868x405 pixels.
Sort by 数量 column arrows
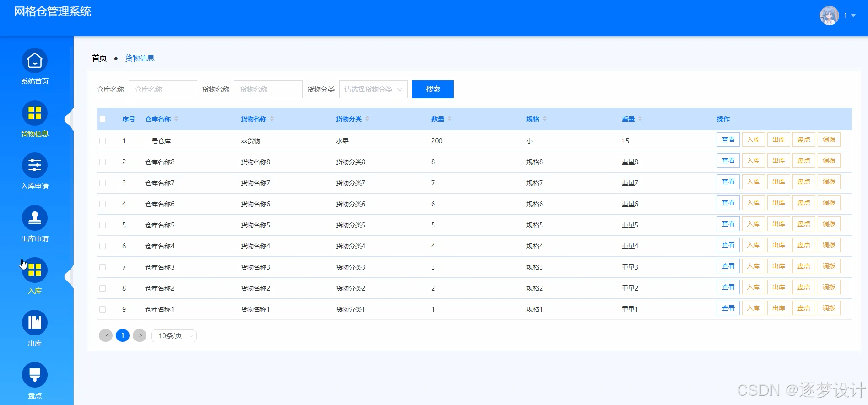tap(450, 119)
